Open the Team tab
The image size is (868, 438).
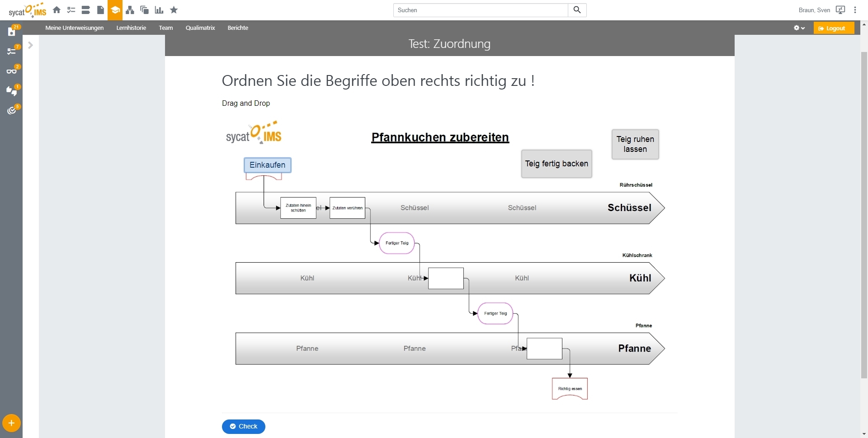coord(166,28)
